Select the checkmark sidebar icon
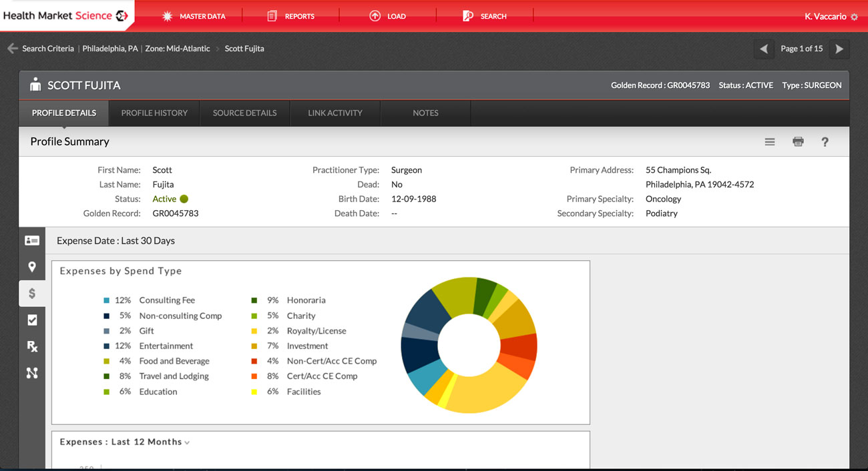Screen dimensions: 868x471 [31, 320]
